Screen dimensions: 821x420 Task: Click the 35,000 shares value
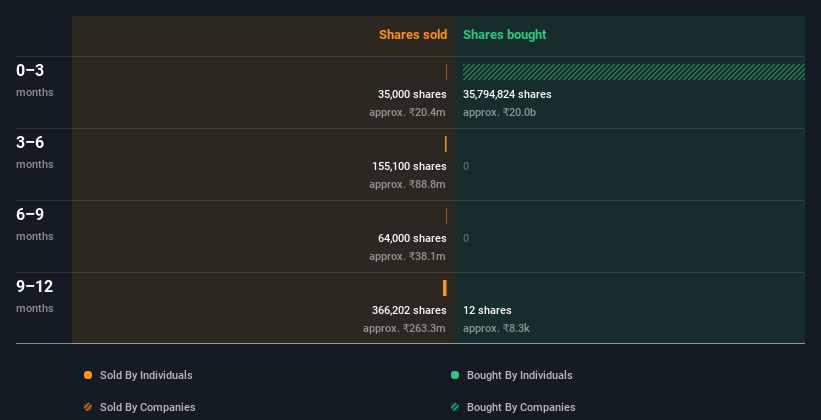(x=412, y=94)
